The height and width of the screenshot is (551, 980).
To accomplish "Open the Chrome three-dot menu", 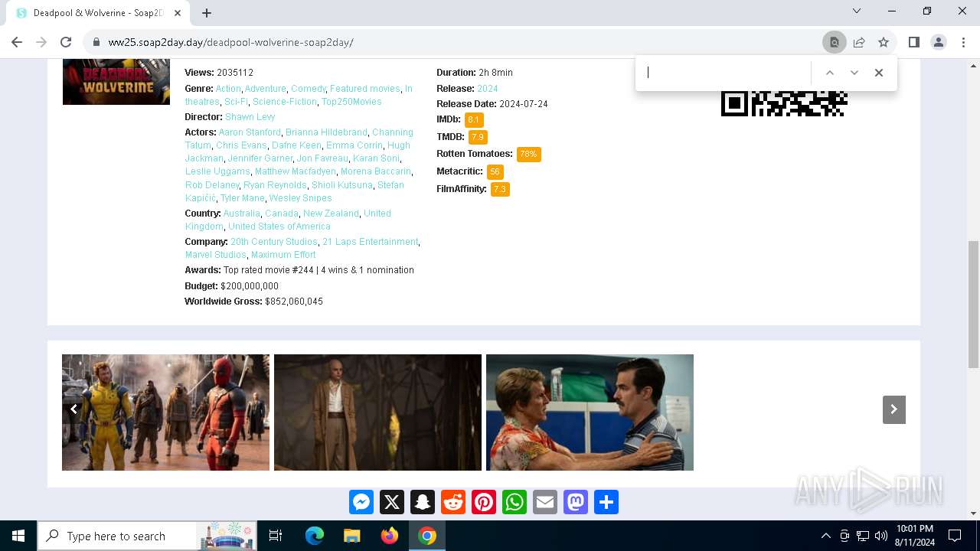I will [x=963, y=42].
